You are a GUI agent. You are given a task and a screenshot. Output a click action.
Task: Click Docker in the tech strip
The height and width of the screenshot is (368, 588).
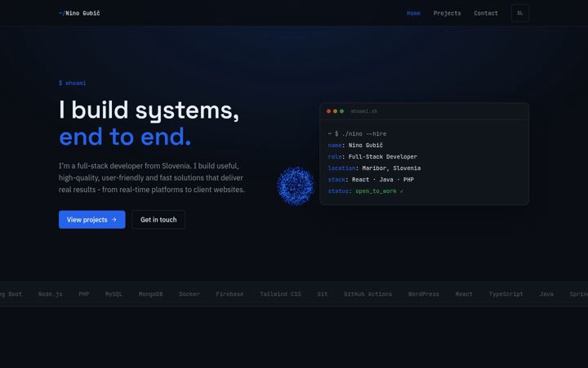189,294
